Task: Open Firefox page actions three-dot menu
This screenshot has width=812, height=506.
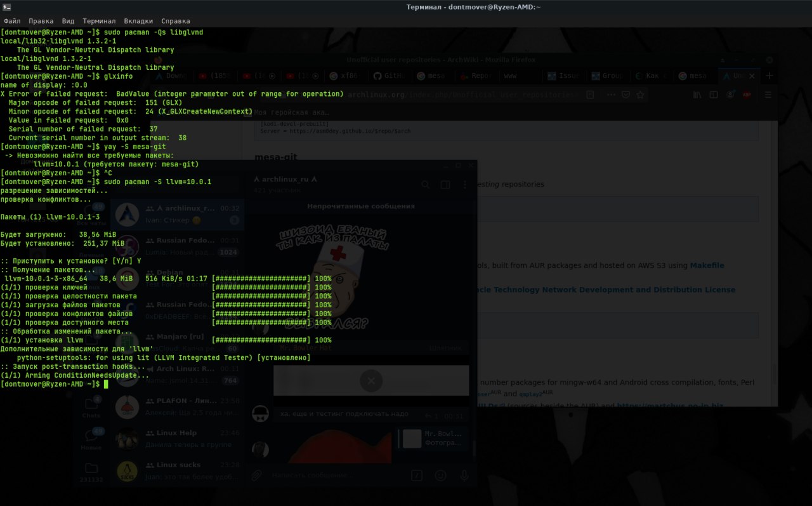Action: click(611, 95)
